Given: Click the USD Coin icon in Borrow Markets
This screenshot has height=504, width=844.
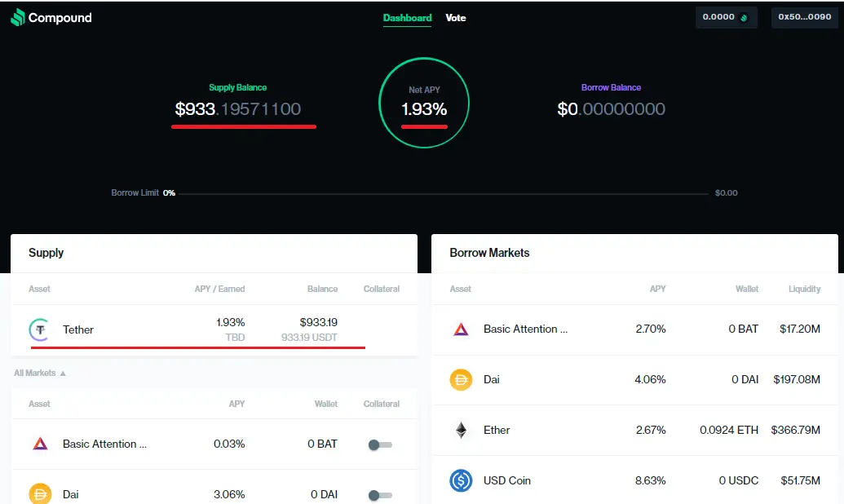Looking at the screenshot, I should coord(461,480).
